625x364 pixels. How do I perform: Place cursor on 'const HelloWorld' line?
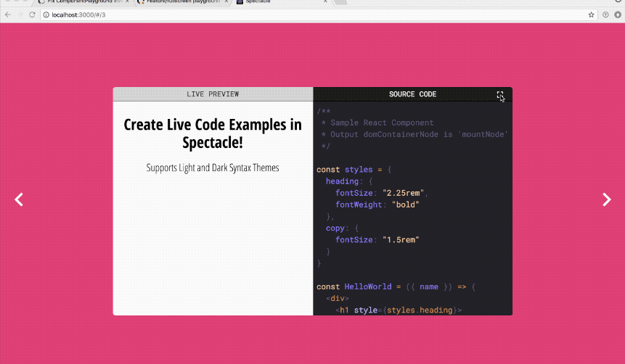click(396, 286)
